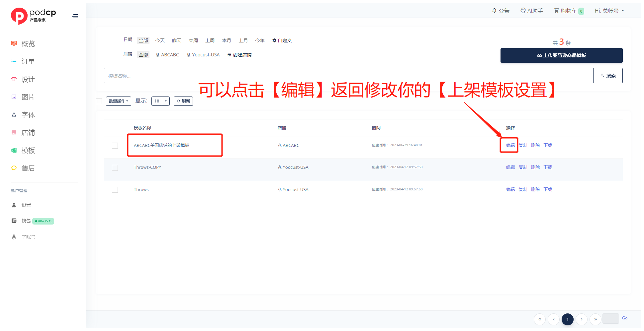
Task: Focus the 模板名称 search input
Action: [348, 76]
